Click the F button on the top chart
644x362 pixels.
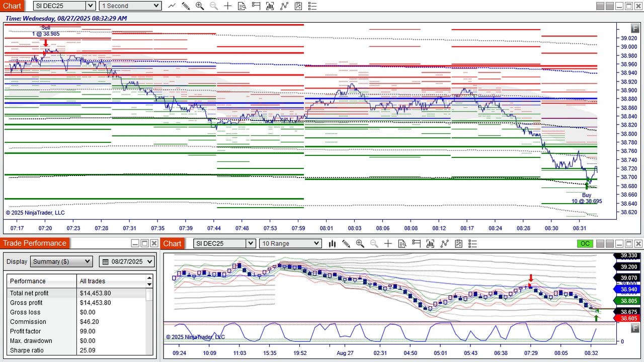coord(635,29)
